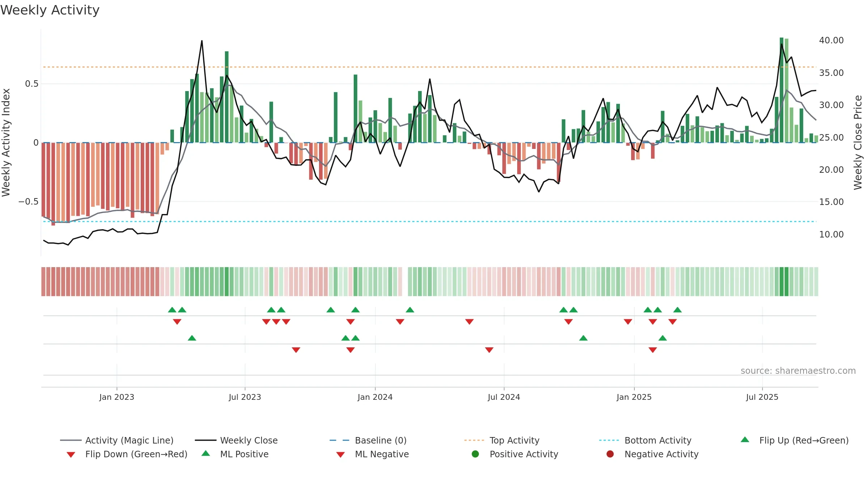
Task: Toggle Top Activity legend entry
Action: 502,440
